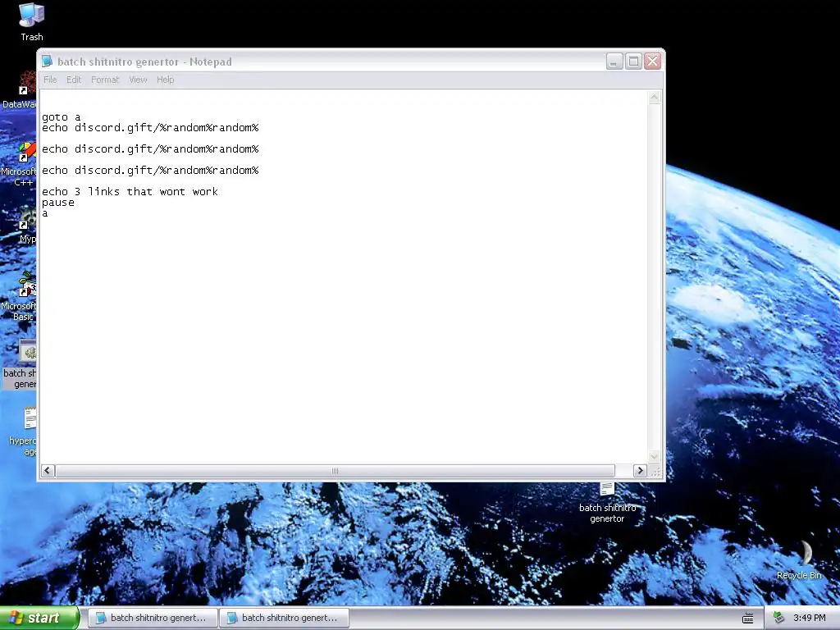840x630 pixels.
Task: Click the third echo discord.gift line
Action: [150, 171]
